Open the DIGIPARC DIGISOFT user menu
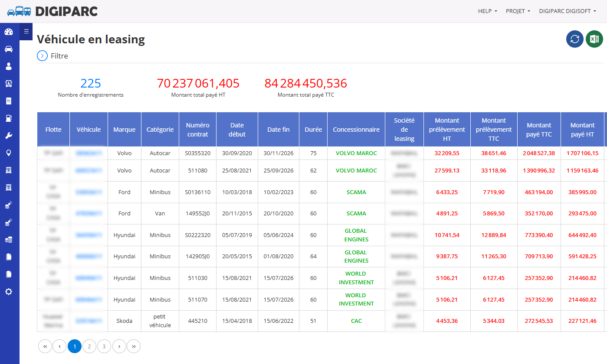This screenshot has width=607, height=364. pyautogui.click(x=568, y=11)
